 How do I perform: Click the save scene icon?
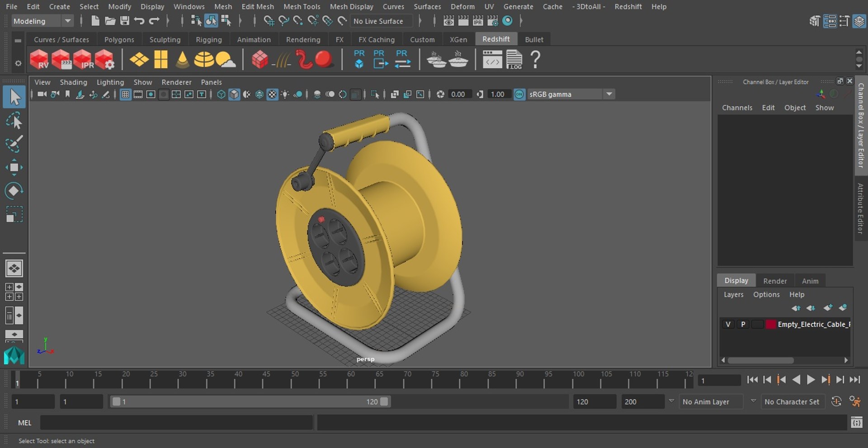124,21
